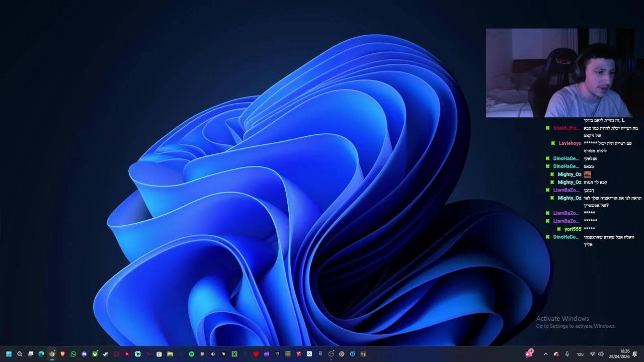Switch to Google Chrome in the taskbar

pyautogui.click(x=52, y=354)
